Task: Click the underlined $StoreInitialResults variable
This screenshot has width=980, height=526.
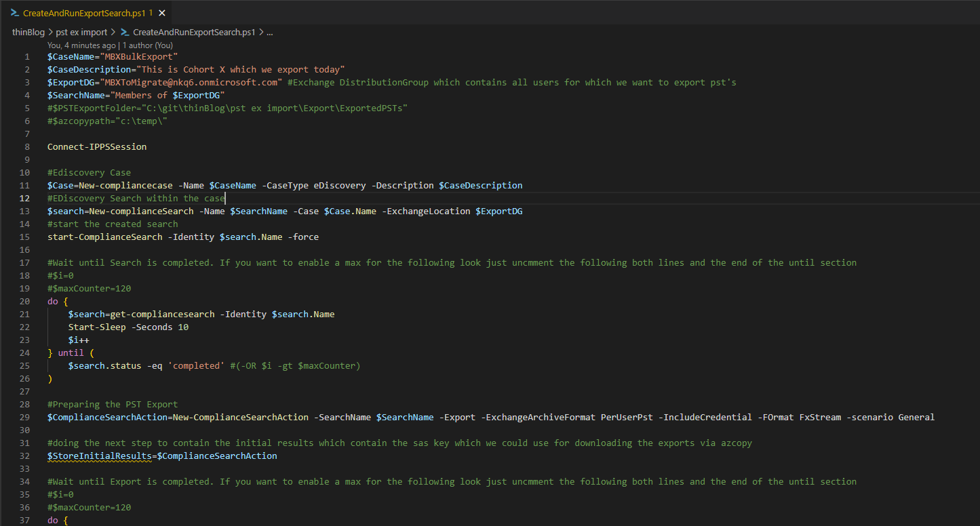Action: 100,456
